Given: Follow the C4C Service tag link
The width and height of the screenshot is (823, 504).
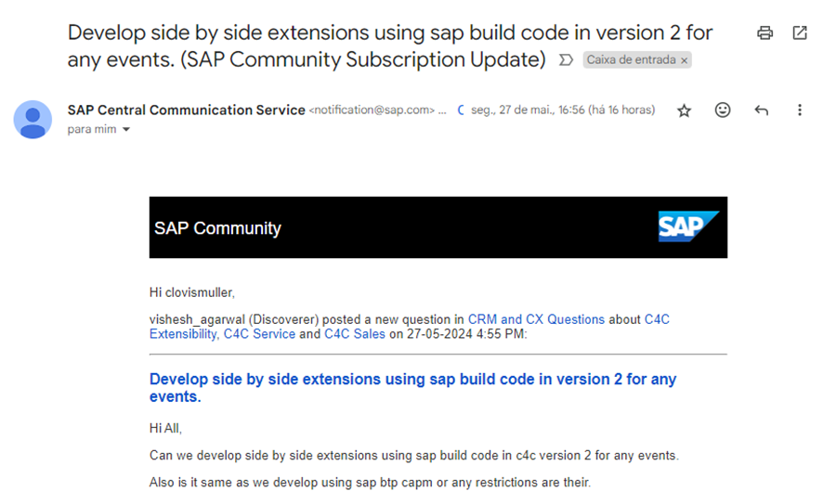Looking at the screenshot, I should tap(259, 334).
